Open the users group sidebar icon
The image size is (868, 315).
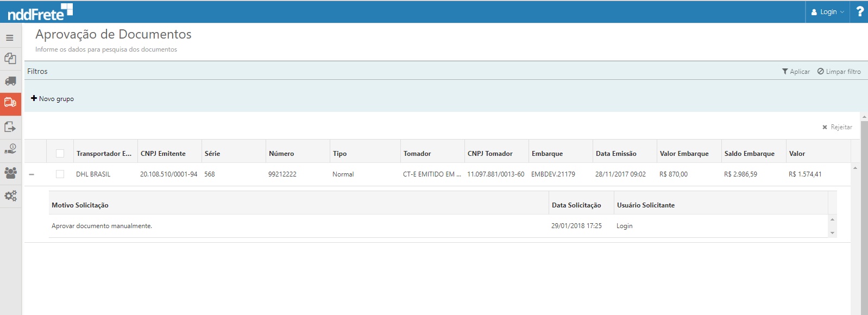coord(10,173)
